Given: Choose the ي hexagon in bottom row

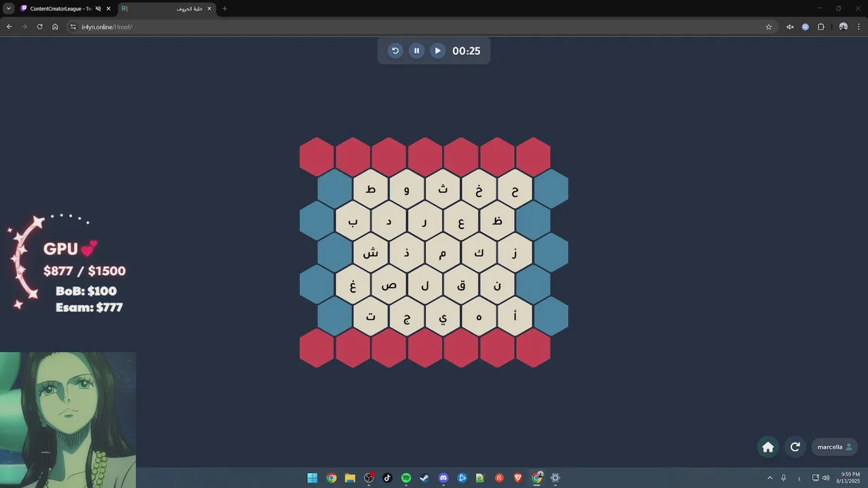Looking at the screenshot, I should click(443, 317).
